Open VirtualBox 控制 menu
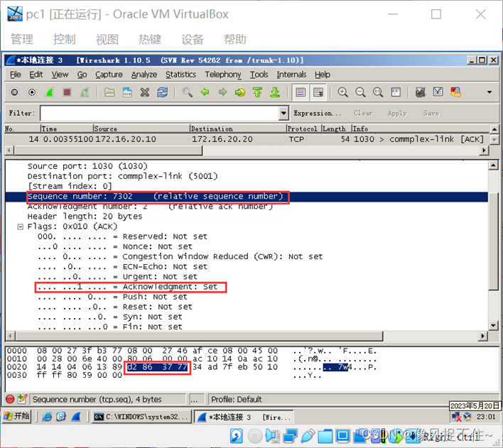 pyautogui.click(x=64, y=40)
